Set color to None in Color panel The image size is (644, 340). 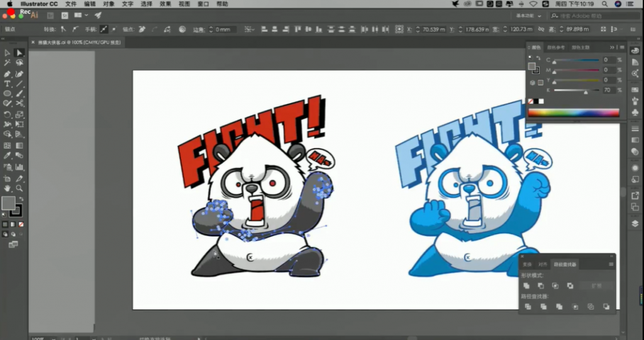(531, 101)
